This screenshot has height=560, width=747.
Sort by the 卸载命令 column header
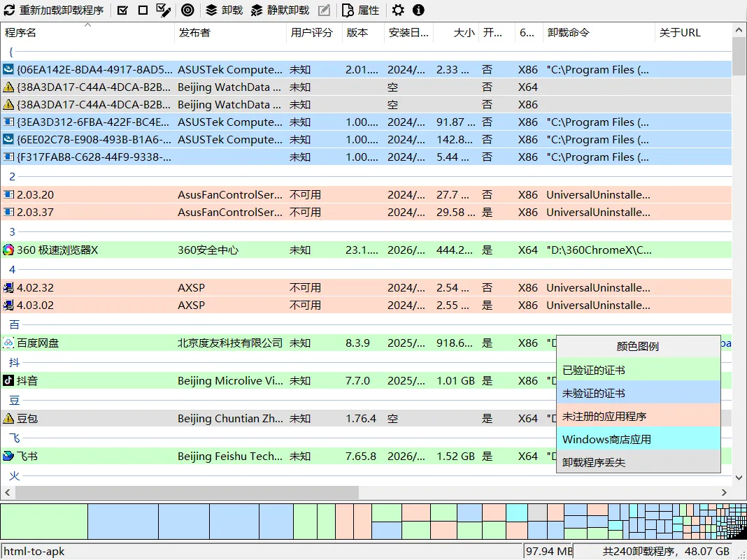599,32
